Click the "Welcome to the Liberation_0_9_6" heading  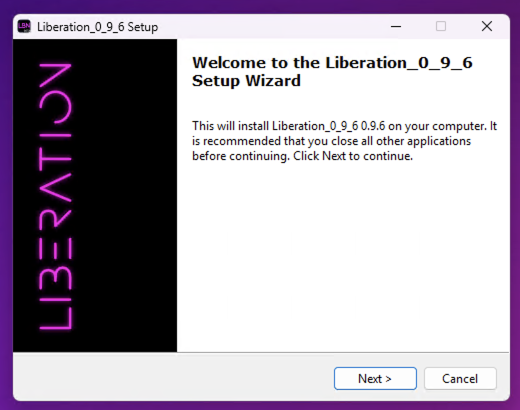(332, 63)
